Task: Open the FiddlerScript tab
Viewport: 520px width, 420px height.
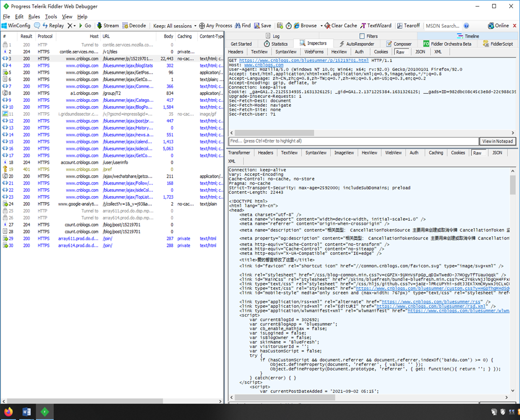Action: [498, 44]
